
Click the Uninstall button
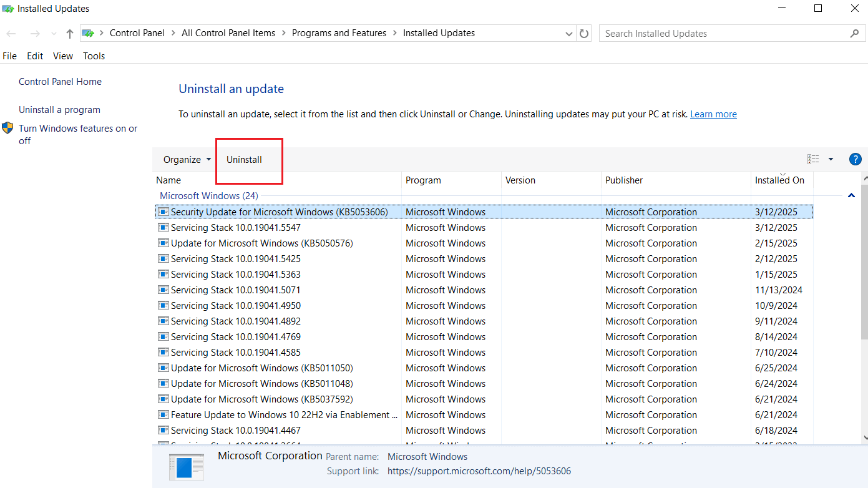(244, 159)
